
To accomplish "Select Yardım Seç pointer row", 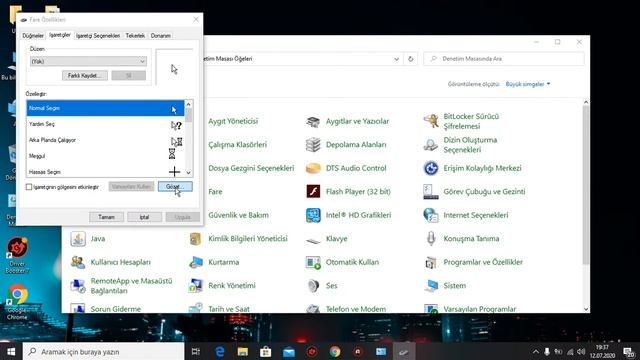I will point(105,124).
